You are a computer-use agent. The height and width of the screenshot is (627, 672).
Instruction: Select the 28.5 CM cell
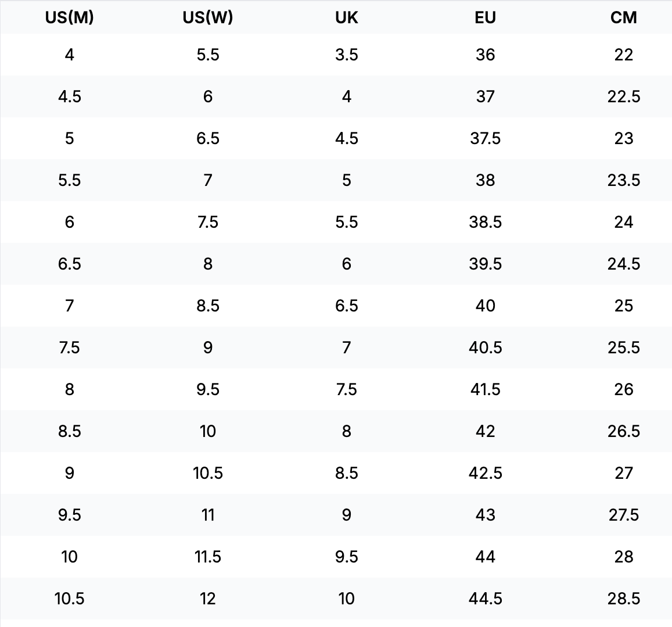624,599
